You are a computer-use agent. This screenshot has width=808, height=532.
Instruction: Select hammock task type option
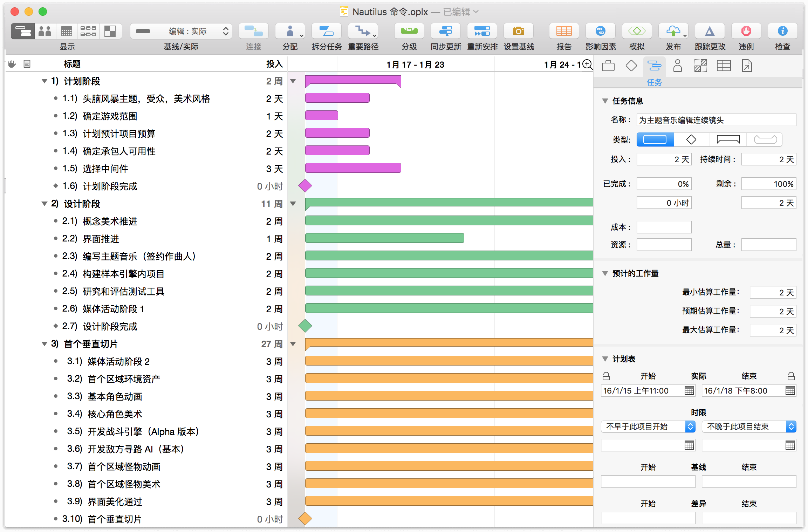pyautogui.click(x=765, y=139)
